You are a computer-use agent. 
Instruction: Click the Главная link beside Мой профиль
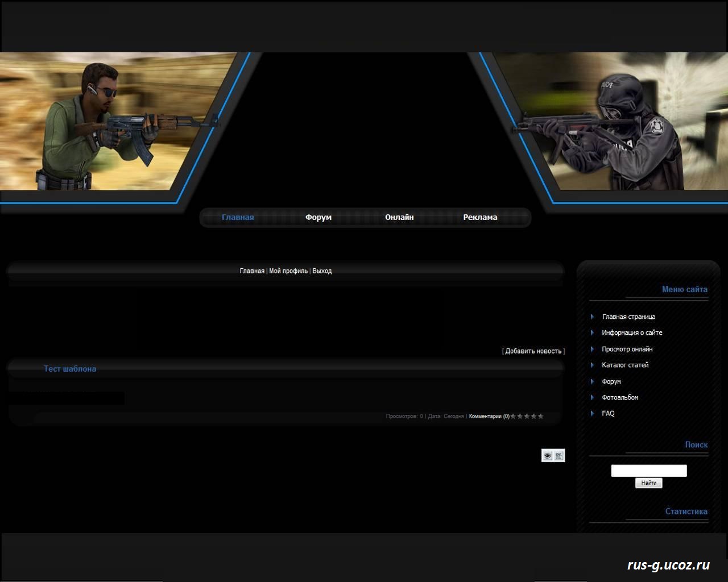[x=252, y=271]
